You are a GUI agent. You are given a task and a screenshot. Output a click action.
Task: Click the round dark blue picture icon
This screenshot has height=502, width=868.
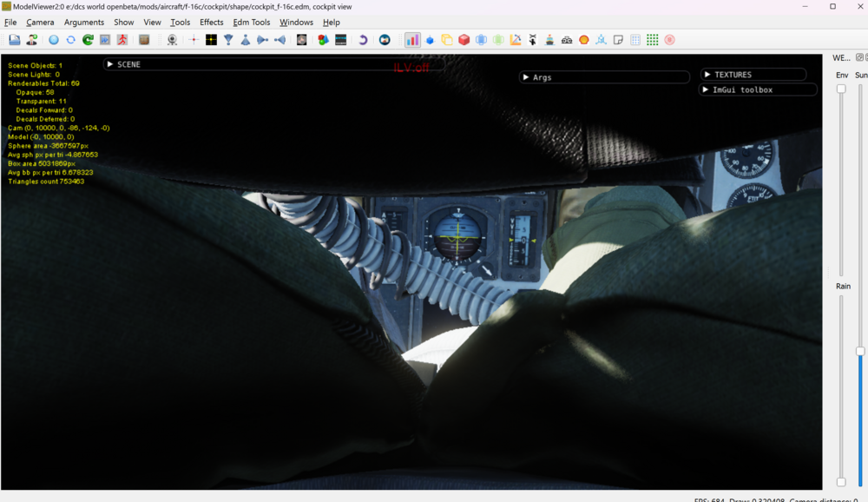pyautogui.click(x=385, y=40)
